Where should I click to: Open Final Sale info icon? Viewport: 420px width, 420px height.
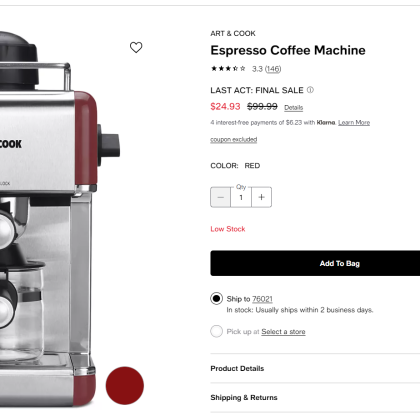pos(310,90)
